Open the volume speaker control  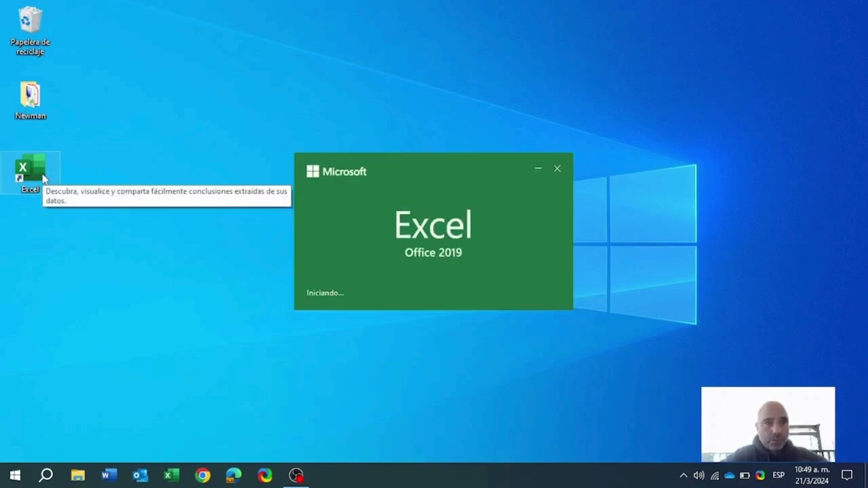(x=698, y=475)
